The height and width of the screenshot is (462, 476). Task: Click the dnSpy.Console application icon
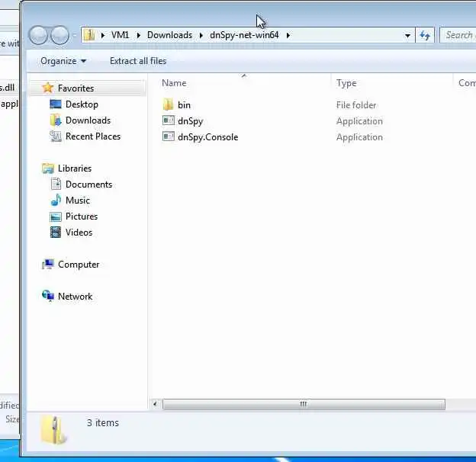(x=169, y=136)
